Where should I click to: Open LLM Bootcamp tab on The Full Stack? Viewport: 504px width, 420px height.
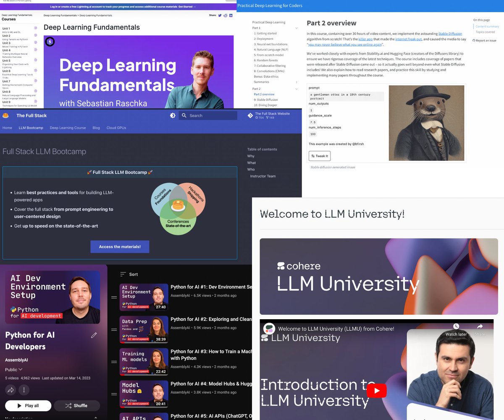pos(31,128)
